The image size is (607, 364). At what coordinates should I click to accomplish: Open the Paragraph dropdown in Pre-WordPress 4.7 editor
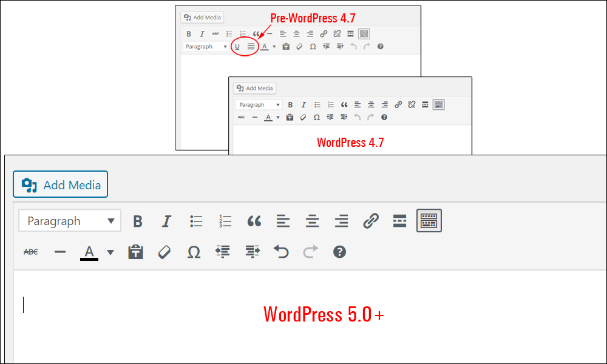[x=206, y=47]
